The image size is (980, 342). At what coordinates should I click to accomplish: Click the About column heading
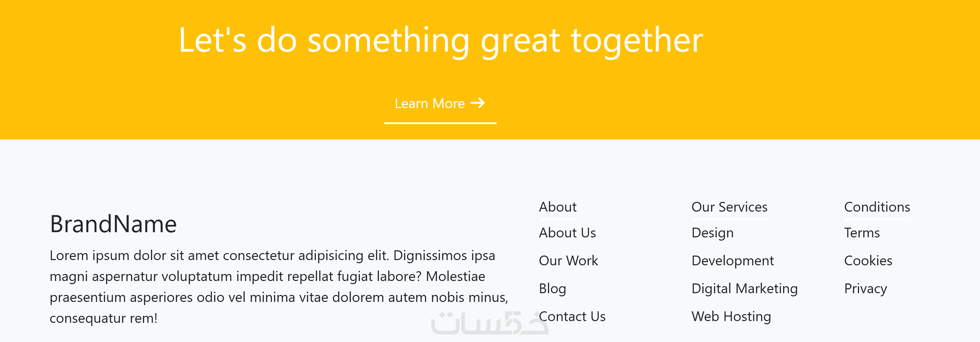click(x=558, y=207)
